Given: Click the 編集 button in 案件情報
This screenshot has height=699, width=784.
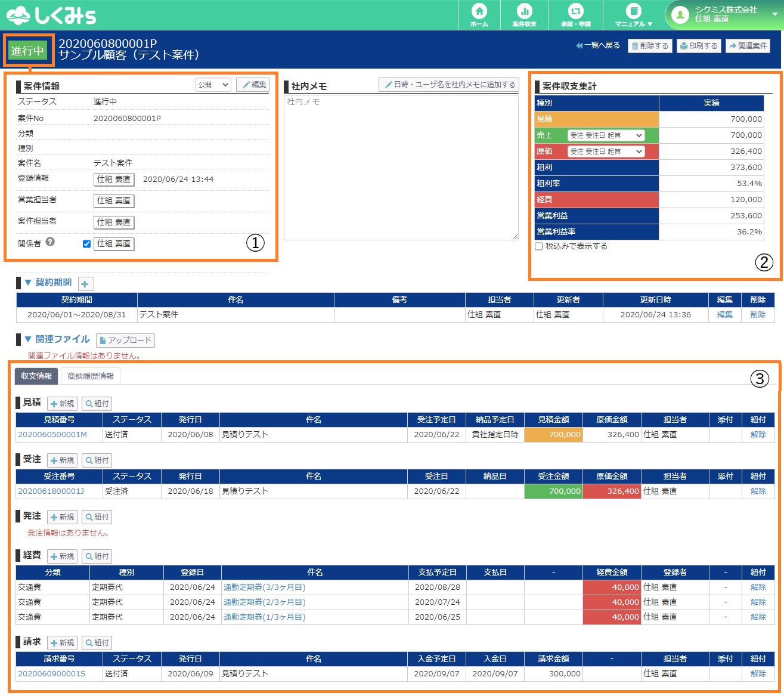Looking at the screenshot, I should 253,85.
